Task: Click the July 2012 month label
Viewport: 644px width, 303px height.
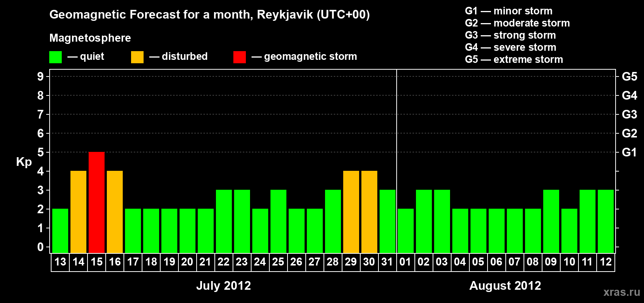Action: point(224,286)
